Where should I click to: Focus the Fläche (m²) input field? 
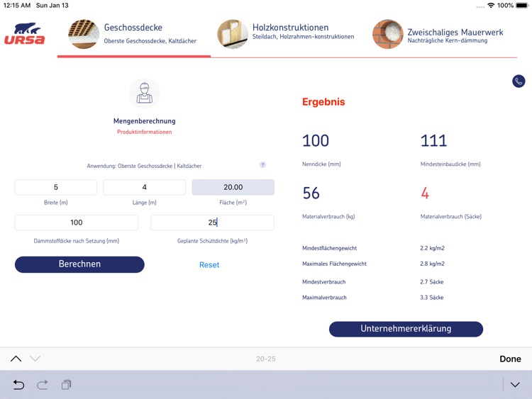coord(233,187)
